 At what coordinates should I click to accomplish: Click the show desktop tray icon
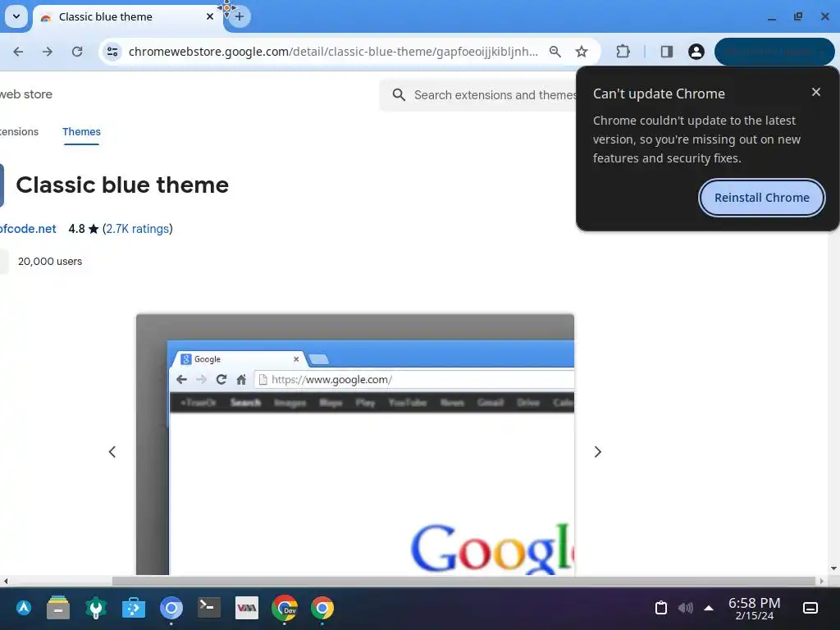[810, 608]
